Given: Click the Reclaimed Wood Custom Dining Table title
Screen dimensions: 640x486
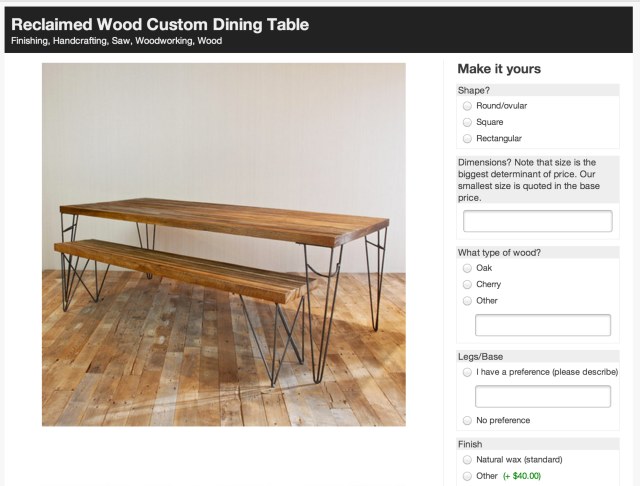Looking at the screenshot, I should (160, 24).
